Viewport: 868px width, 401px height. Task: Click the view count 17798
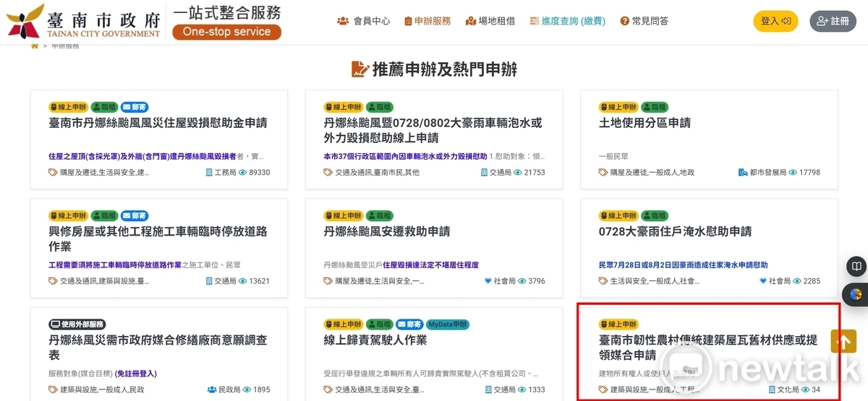click(x=809, y=173)
